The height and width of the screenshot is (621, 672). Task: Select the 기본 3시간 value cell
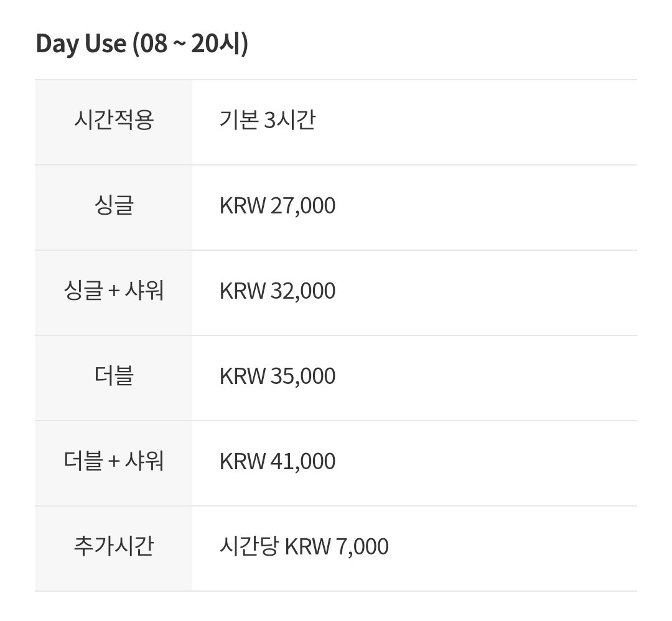click(267, 119)
